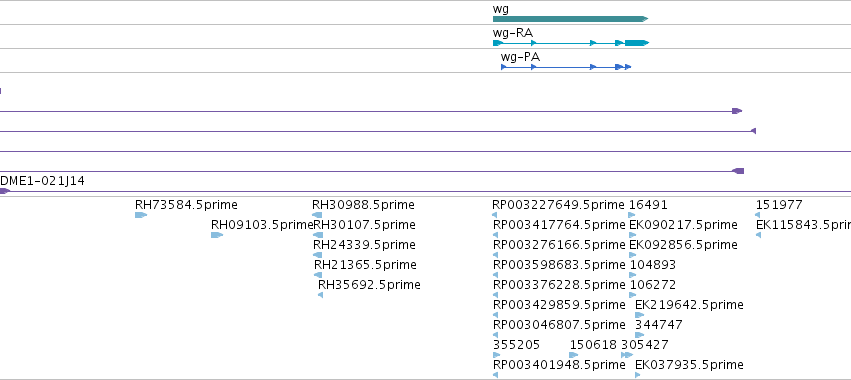Click the 150618 arrow glyph
This screenshot has height=380, width=851.
coord(574,355)
